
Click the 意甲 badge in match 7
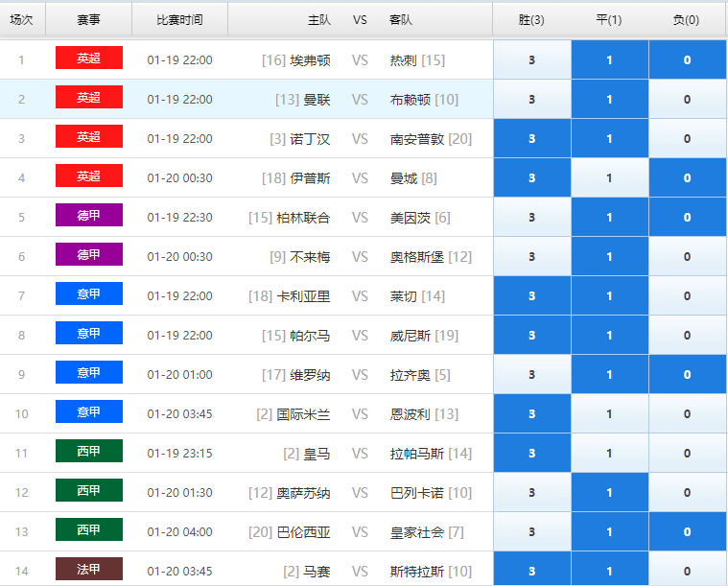tap(89, 293)
